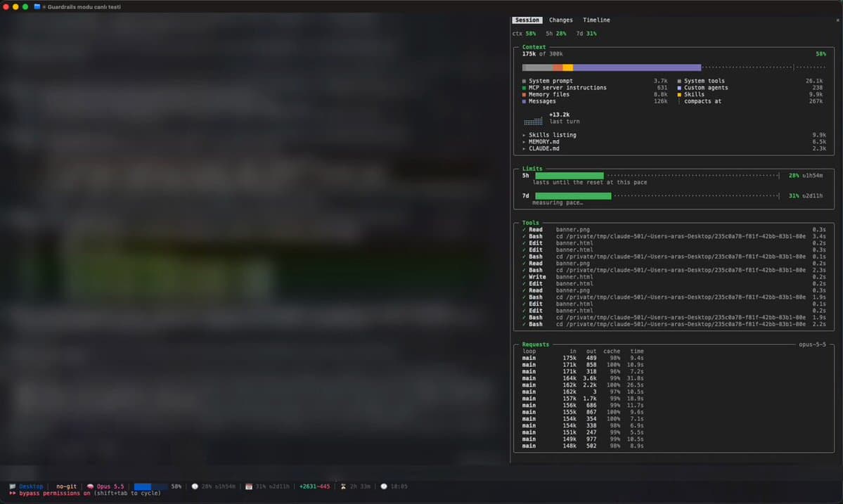Select the request row with 157k in, 1.7k out

[583, 399]
